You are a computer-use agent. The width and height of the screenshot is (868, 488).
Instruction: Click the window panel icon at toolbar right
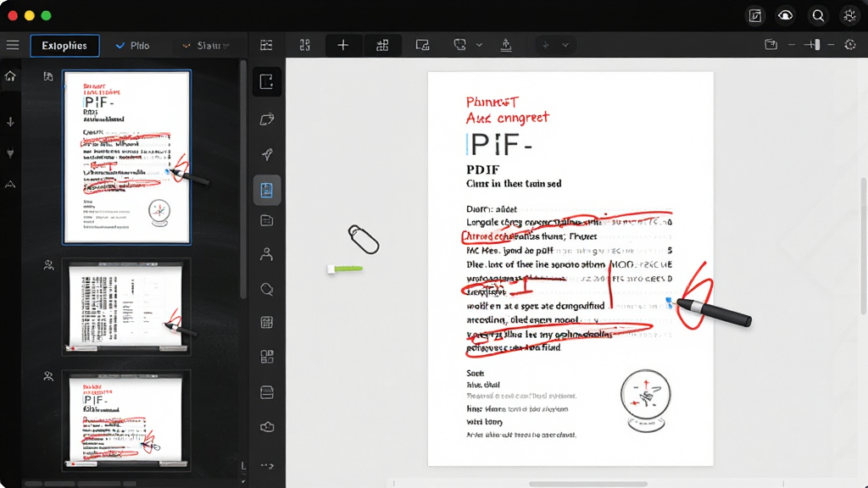click(x=771, y=44)
